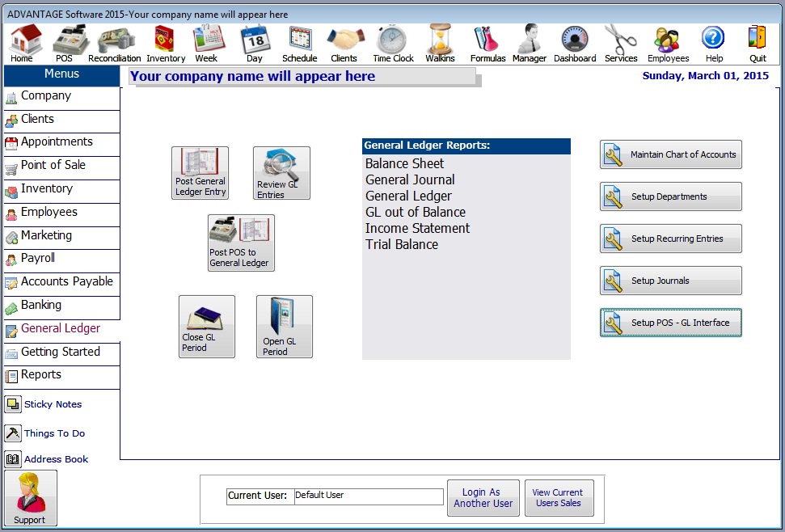Screen dimensions: 785x532
Task: Click Setup POS - GL Interface button
Action: coord(671,323)
